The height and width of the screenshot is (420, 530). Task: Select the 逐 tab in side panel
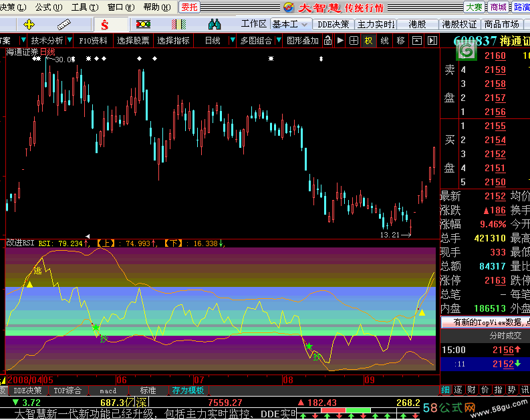pyautogui.click(x=458, y=390)
